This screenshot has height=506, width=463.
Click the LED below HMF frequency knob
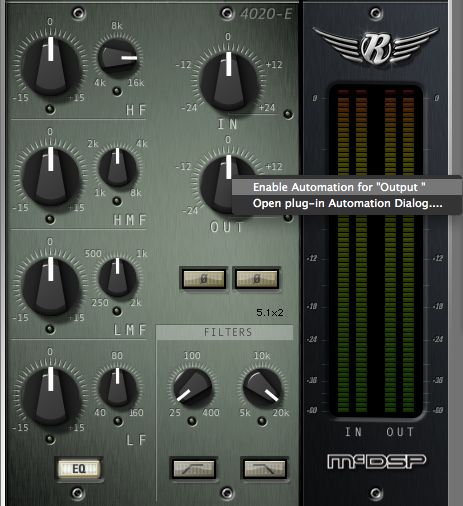tap(117, 201)
